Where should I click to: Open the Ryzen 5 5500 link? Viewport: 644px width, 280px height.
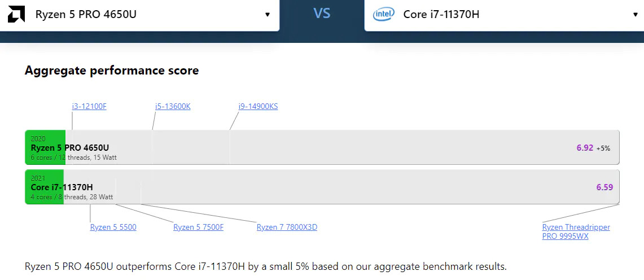coord(113,227)
